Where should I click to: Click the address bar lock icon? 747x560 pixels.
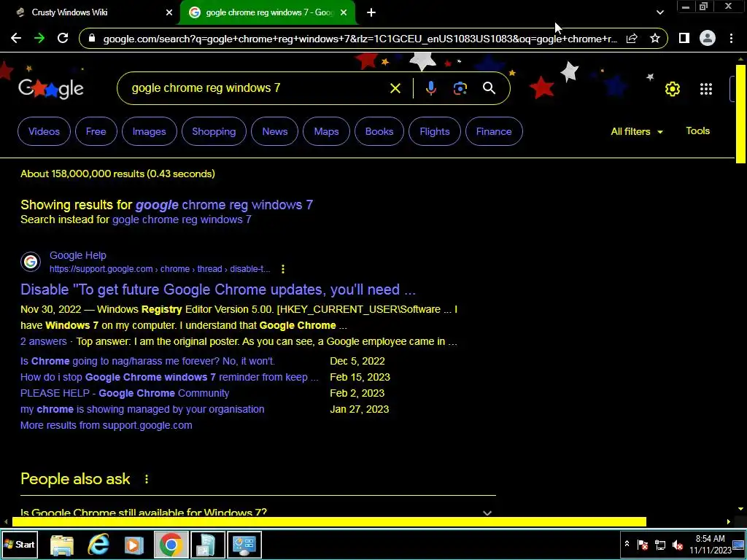[x=92, y=39]
